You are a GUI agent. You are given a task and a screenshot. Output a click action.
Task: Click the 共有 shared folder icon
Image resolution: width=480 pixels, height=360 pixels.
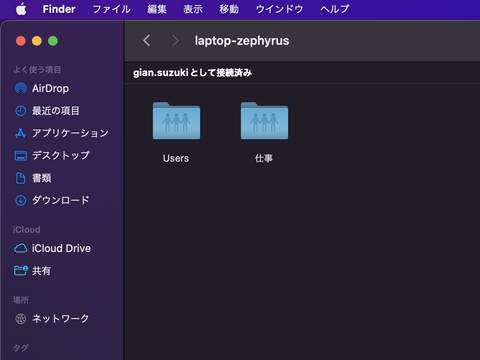21,270
